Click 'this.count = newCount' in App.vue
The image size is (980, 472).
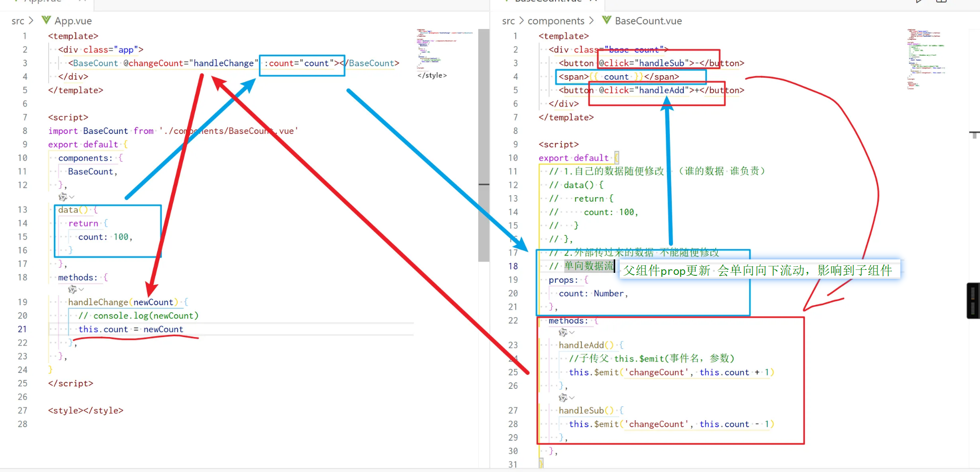(x=130, y=329)
